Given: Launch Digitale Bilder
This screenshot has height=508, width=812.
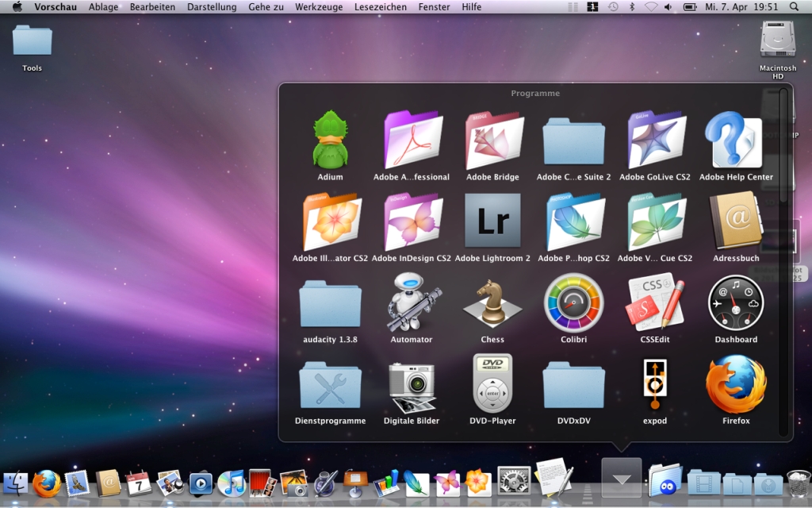Looking at the screenshot, I should pyautogui.click(x=412, y=387).
